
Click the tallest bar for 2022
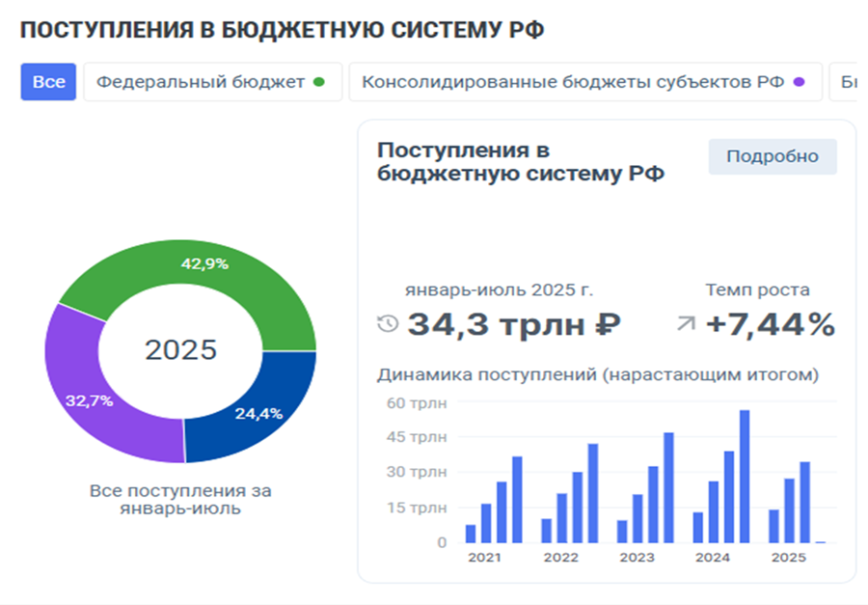tap(593, 493)
